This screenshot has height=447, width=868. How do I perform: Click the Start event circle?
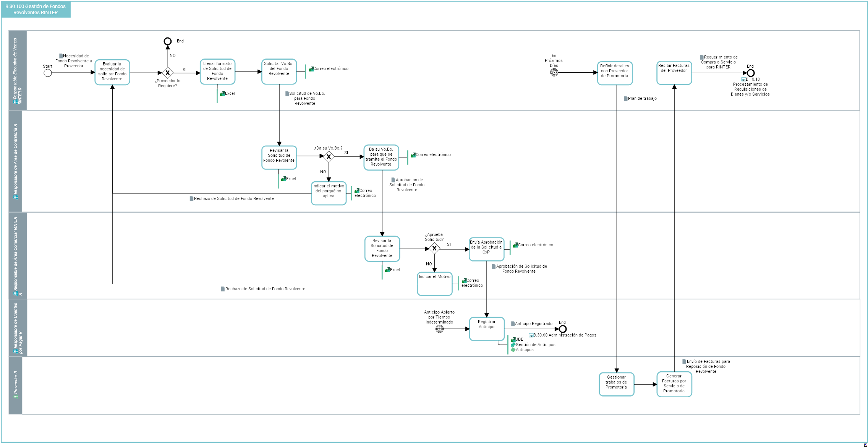pyautogui.click(x=48, y=73)
